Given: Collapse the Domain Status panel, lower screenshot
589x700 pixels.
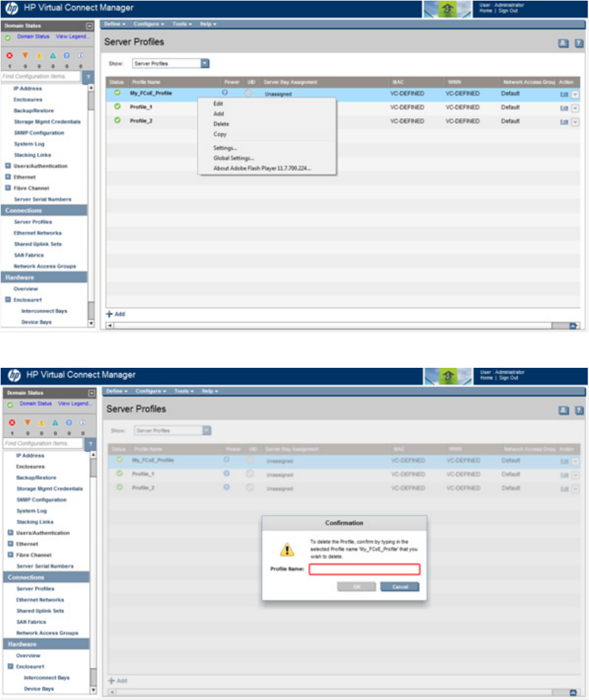Looking at the screenshot, I should pos(92,393).
